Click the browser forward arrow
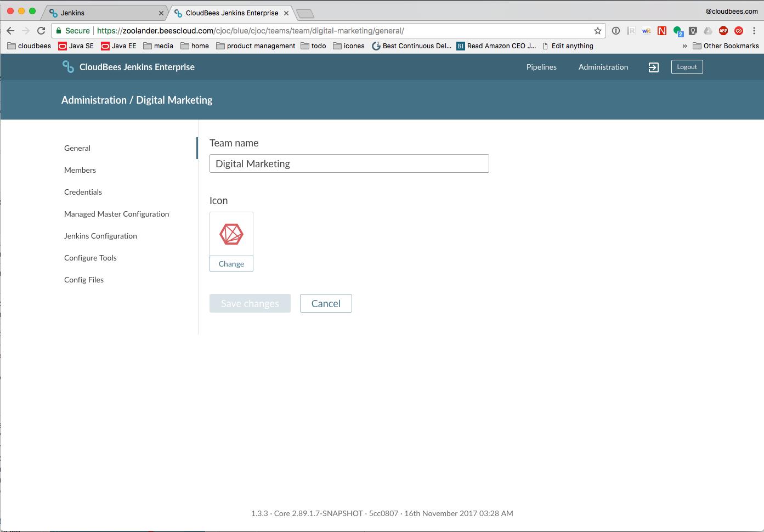This screenshot has height=532, width=764. tap(26, 31)
